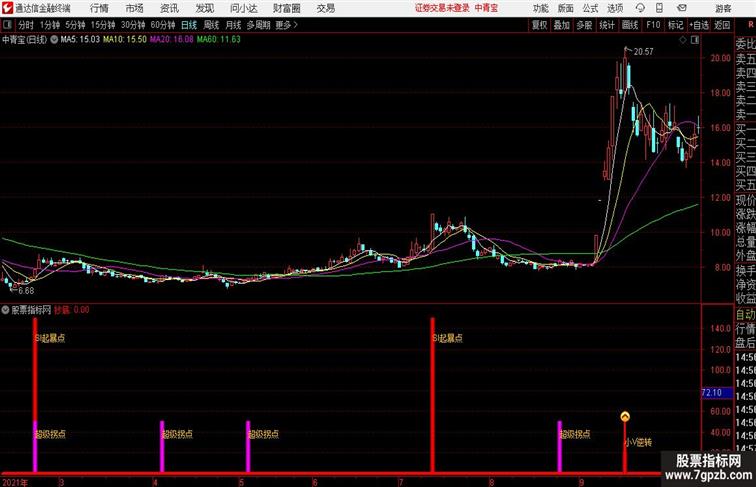Expand the 更多 periods chevron
Screen dimensions: 756x487
tap(287, 25)
